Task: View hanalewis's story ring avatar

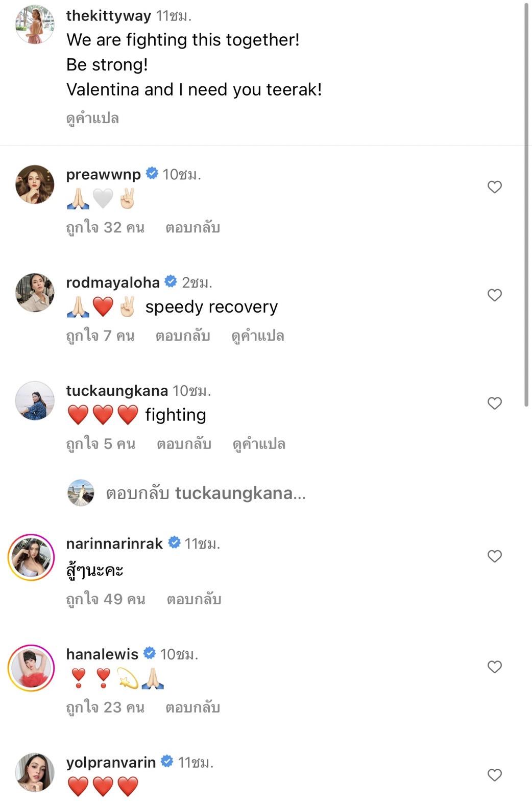Action: click(32, 668)
